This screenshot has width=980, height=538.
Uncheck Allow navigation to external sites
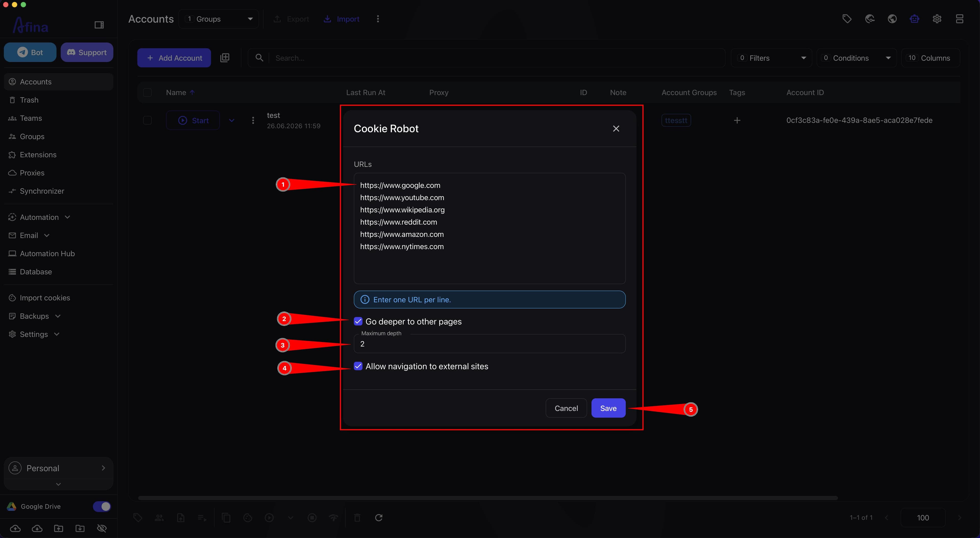click(358, 366)
